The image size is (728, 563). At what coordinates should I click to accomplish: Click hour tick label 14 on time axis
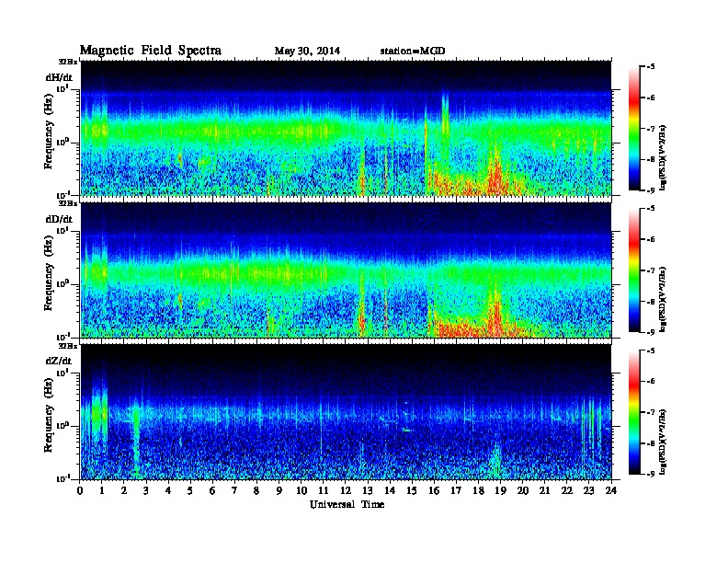pyautogui.click(x=390, y=490)
